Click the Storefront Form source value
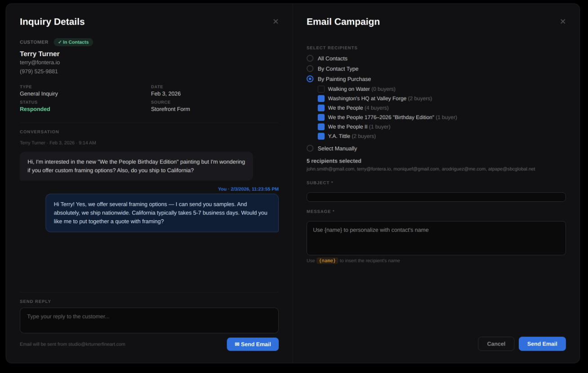 (170, 109)
